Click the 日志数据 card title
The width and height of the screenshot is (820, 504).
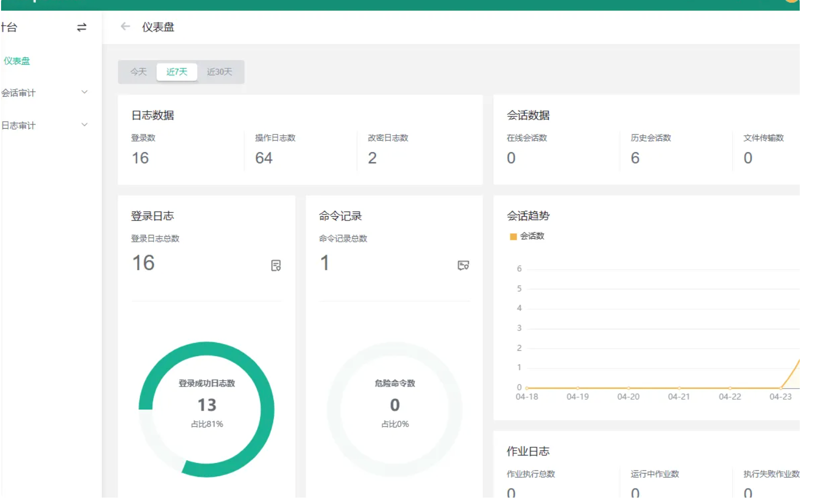[x=153, y=115]
